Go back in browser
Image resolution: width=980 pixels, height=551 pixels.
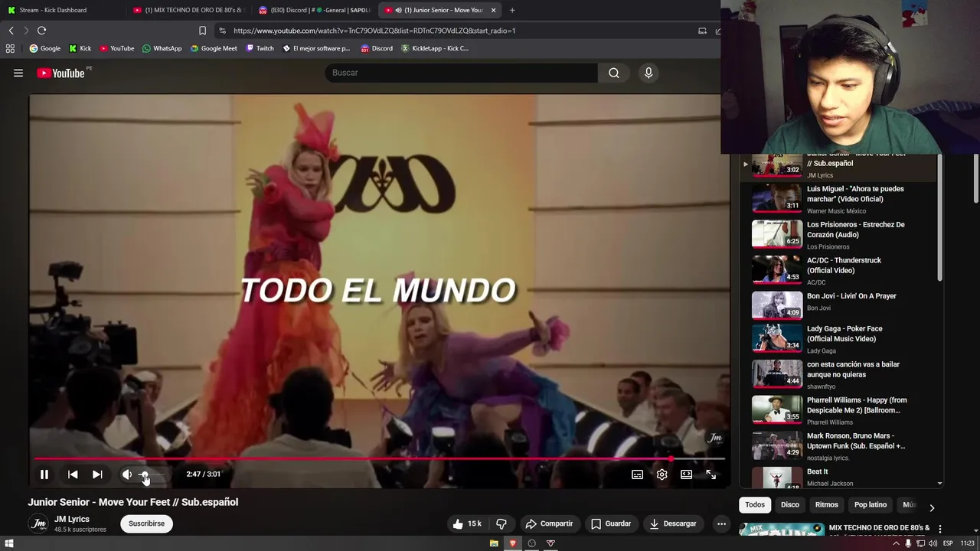pyautogui.click(x=11, y=31)
